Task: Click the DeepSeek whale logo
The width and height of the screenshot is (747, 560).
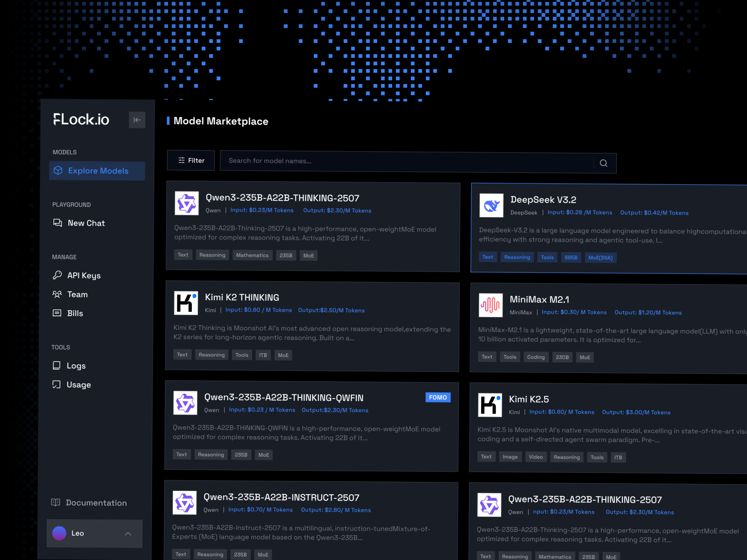Action: click(x=491, y=205)
